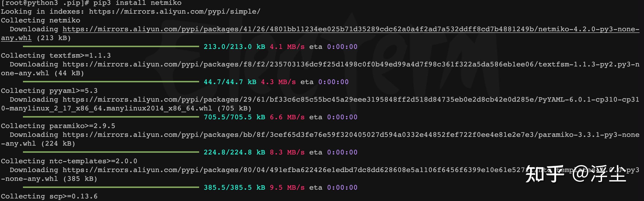Click the 'pip3 install netmiko' command text
Image resolution: width=644 pixels, height=201 pixels.
[137, 3]
